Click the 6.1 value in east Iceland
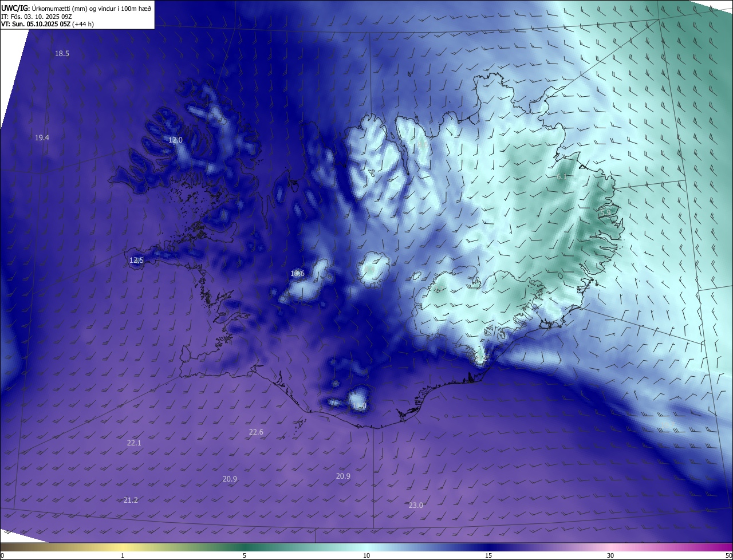Viewport: 733px width, 560px height. pyautogui.click(x=561, y=177)
